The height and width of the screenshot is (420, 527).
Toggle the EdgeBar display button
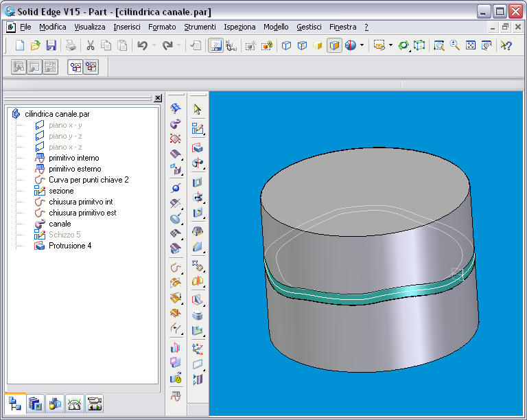tap(215, 45)
